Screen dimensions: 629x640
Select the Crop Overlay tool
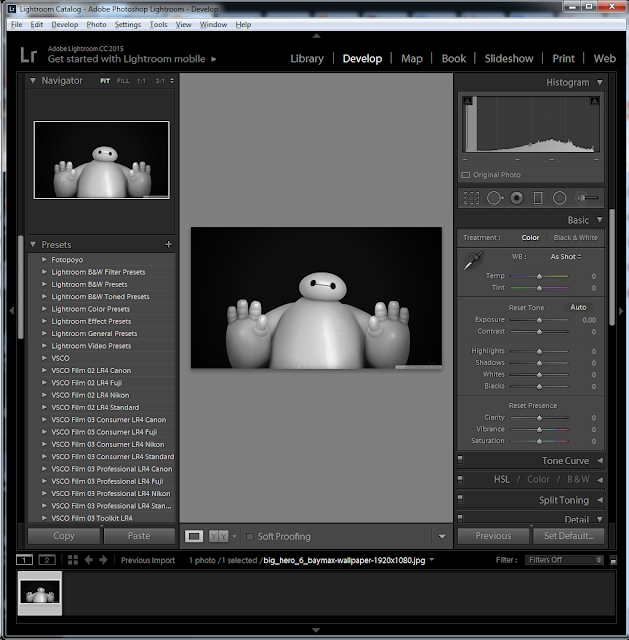point(471,198)
